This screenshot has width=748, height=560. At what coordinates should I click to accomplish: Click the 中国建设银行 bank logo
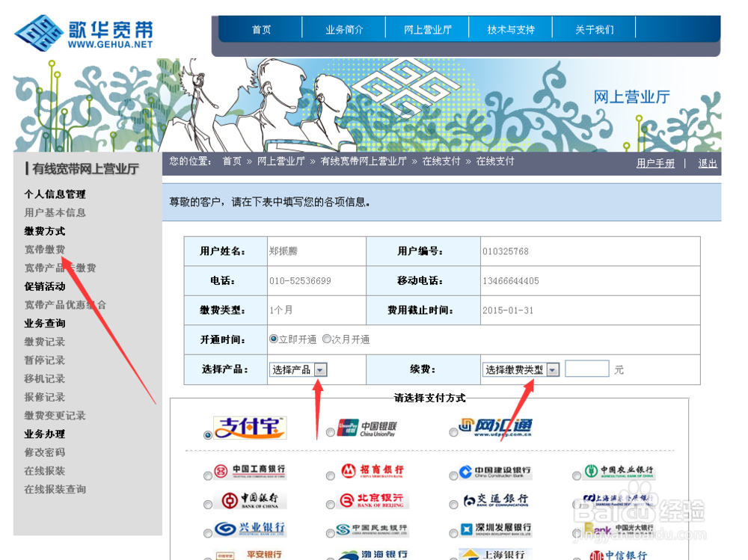point(495,472)
